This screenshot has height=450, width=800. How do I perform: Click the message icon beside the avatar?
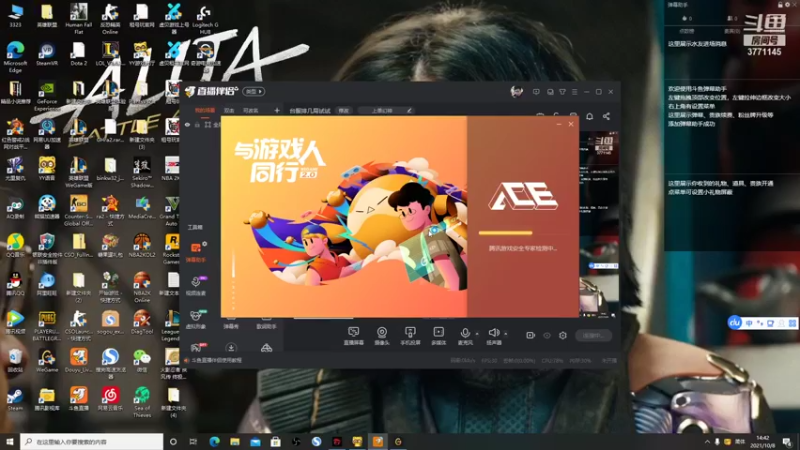[x=536, y=92]
